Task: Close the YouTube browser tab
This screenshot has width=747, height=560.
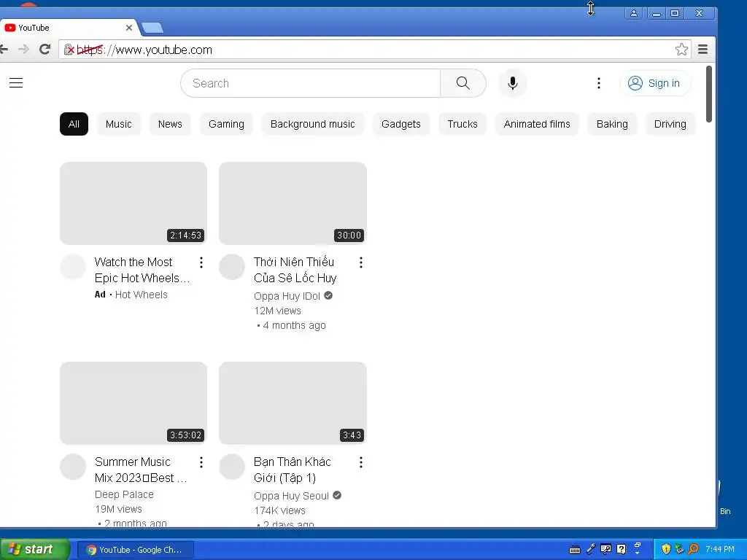Action: point(128,28)
